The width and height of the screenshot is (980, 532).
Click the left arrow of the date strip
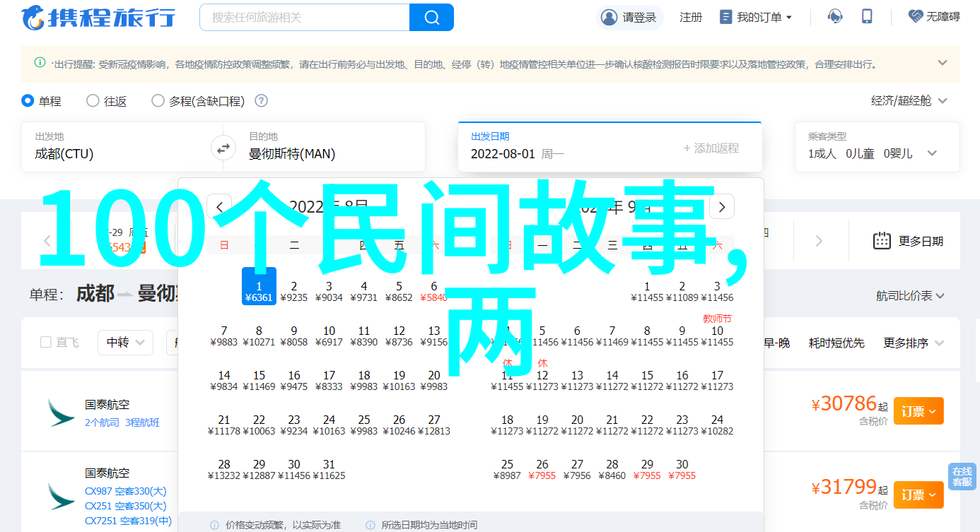tap(47, 241)
